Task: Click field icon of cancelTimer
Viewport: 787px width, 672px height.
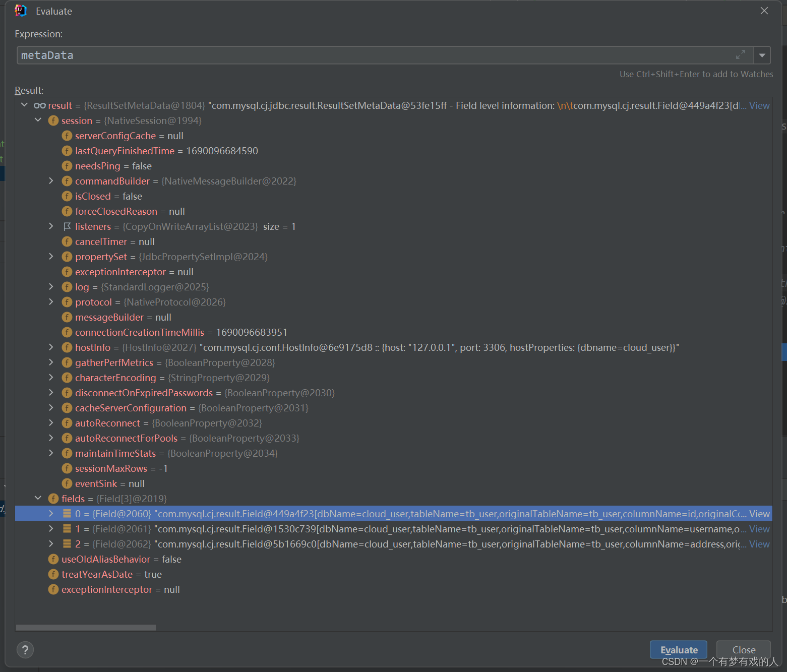Action: pyautogui.click(x=67, y=241)
